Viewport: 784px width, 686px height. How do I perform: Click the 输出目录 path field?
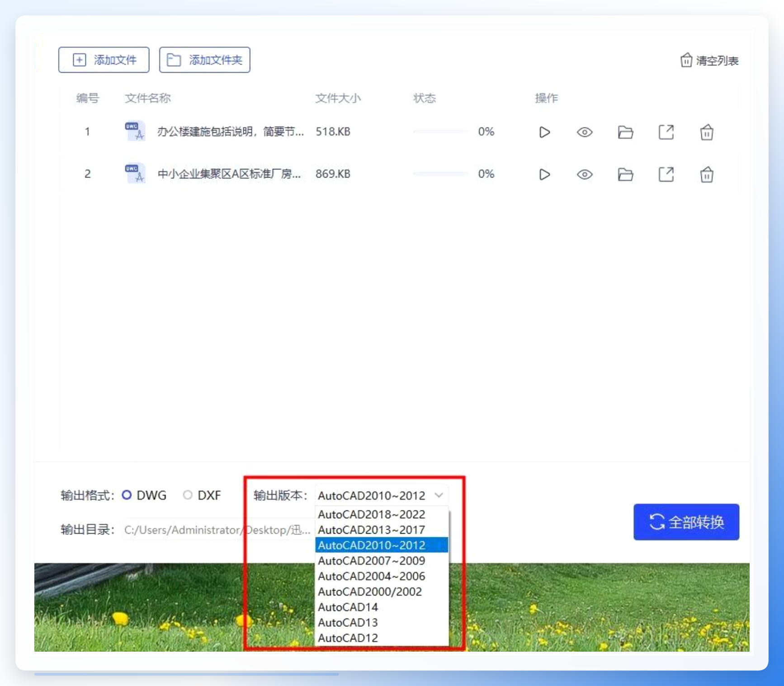tap(217, 530)
